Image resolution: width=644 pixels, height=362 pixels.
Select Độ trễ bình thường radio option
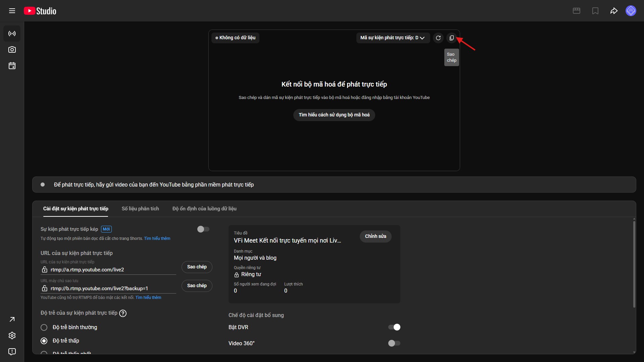tap(44, 327)
